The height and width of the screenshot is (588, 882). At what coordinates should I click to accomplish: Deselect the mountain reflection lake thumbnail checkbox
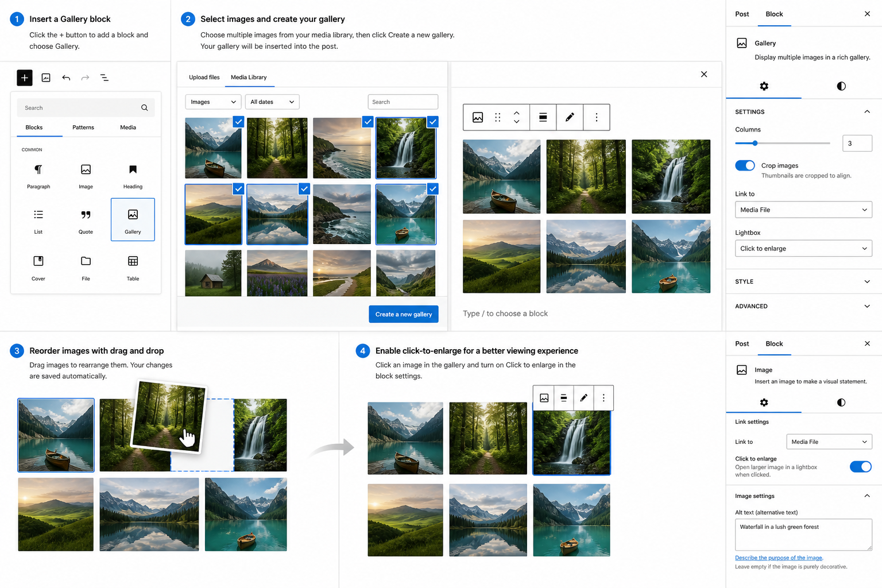coord(304,188)
